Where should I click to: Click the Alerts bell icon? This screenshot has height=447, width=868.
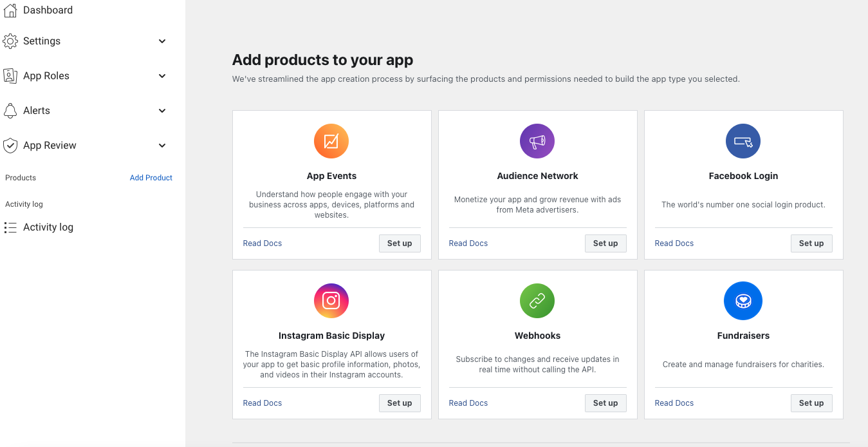click(10, 111)
